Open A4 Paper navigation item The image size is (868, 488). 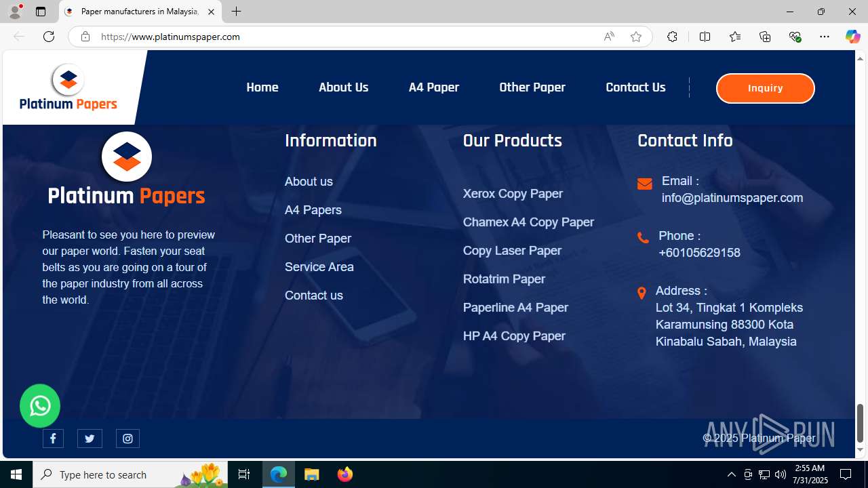click(434, 87)
